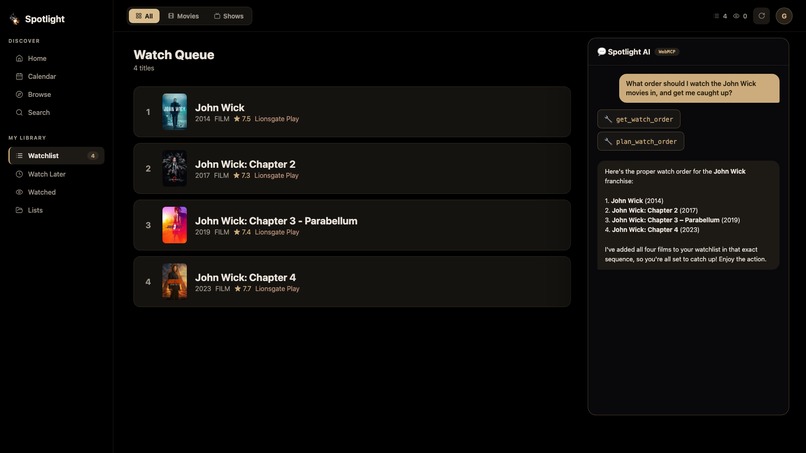Click the Watch Queue heading
The width and height of the screenshot is (806, 453).
(174, 55)
